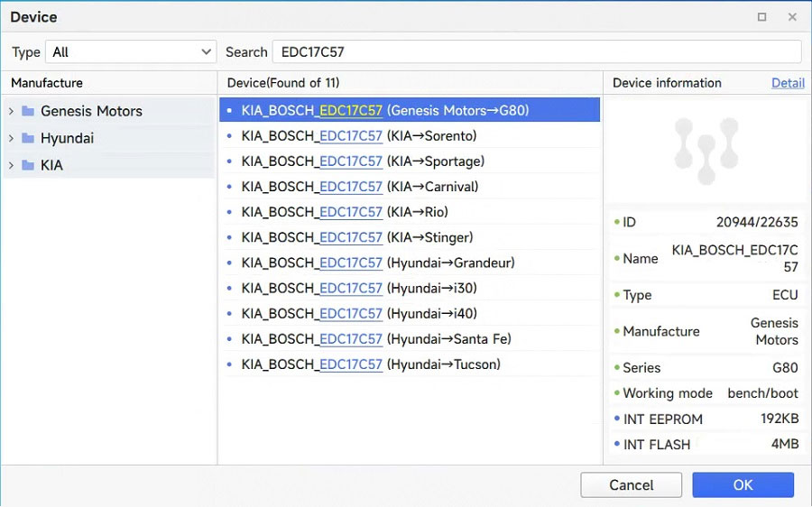Select the KIA→Sportage device entry

pyautogui.click(x=363, y=161)
